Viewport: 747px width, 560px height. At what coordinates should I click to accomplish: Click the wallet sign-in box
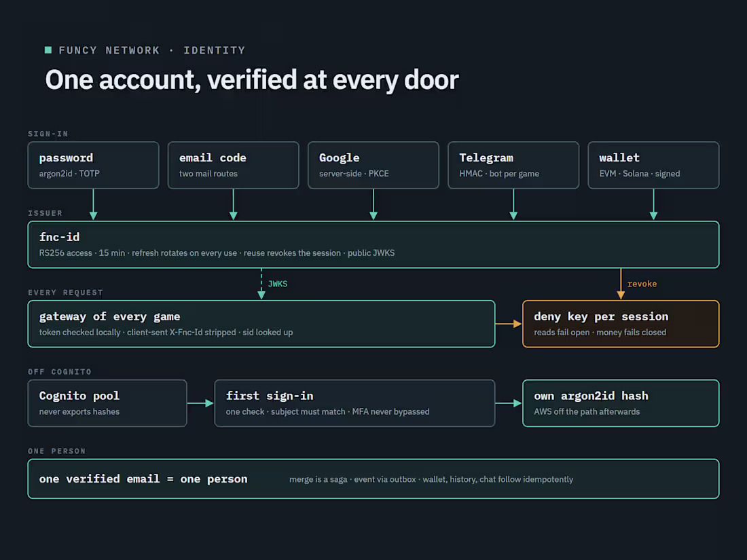(x=653, y=165)
